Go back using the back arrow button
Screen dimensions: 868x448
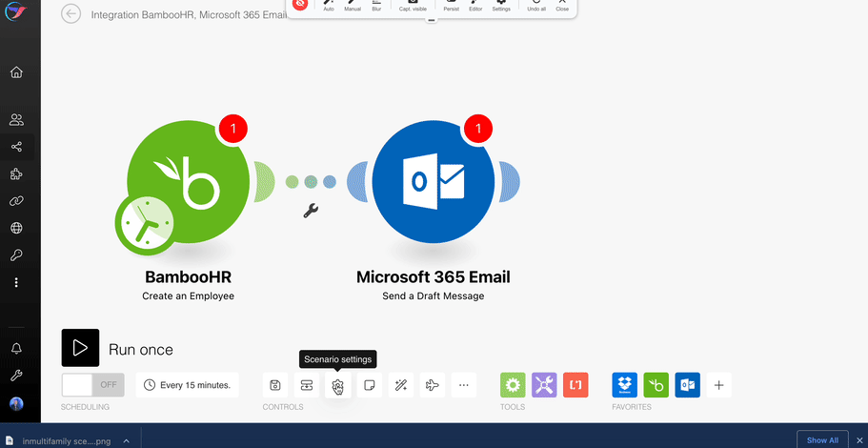(71, 14)
